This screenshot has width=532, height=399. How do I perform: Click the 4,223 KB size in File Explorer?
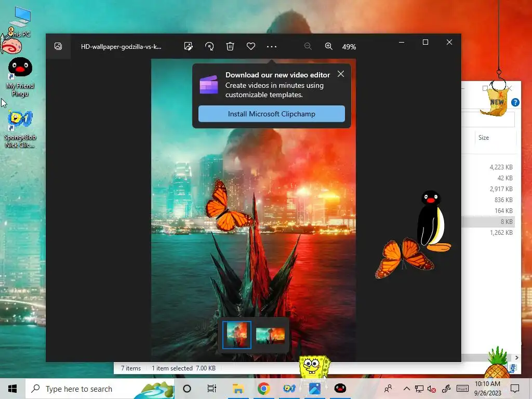tap(501, 167)
